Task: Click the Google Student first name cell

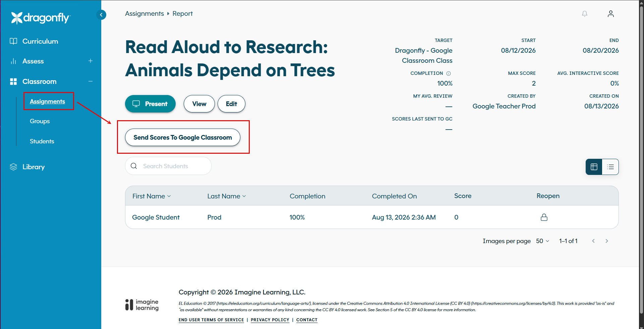Action: click(x=156, y=217)
